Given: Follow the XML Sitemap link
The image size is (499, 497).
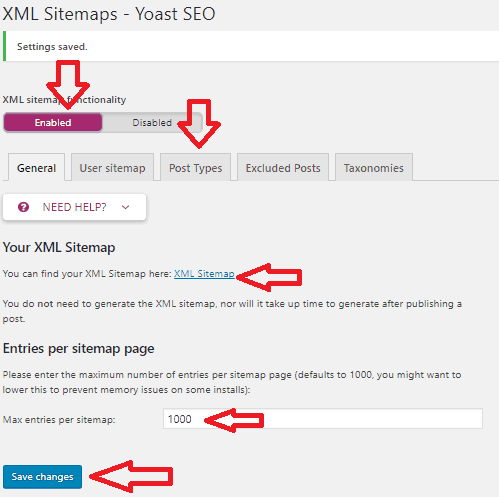Looking at the screenshot, I should [204, 274].
